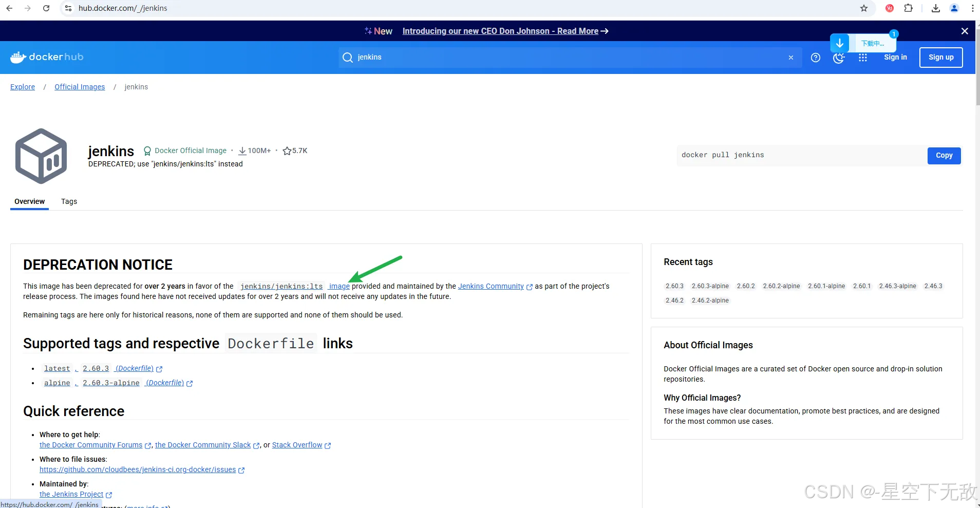Switch to the Overview tab
The width and height of the screenshot is (980, 508).
click(x=29, y=201)
